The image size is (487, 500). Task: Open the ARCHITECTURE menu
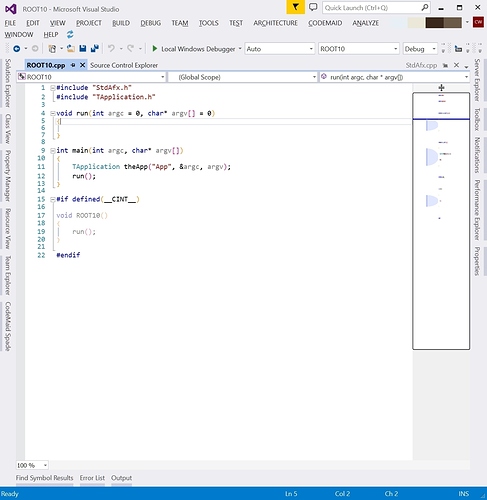click(x=275, y=23)
